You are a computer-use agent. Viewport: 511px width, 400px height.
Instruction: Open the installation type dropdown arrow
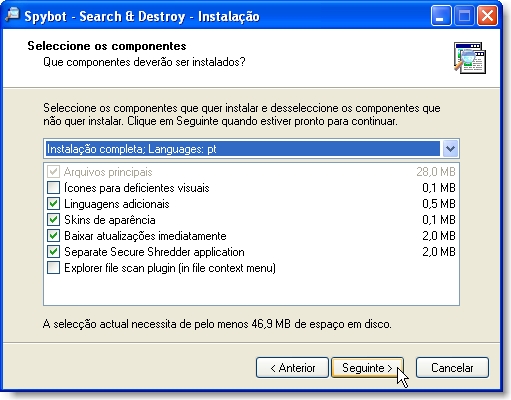click(x=450, y=149)
